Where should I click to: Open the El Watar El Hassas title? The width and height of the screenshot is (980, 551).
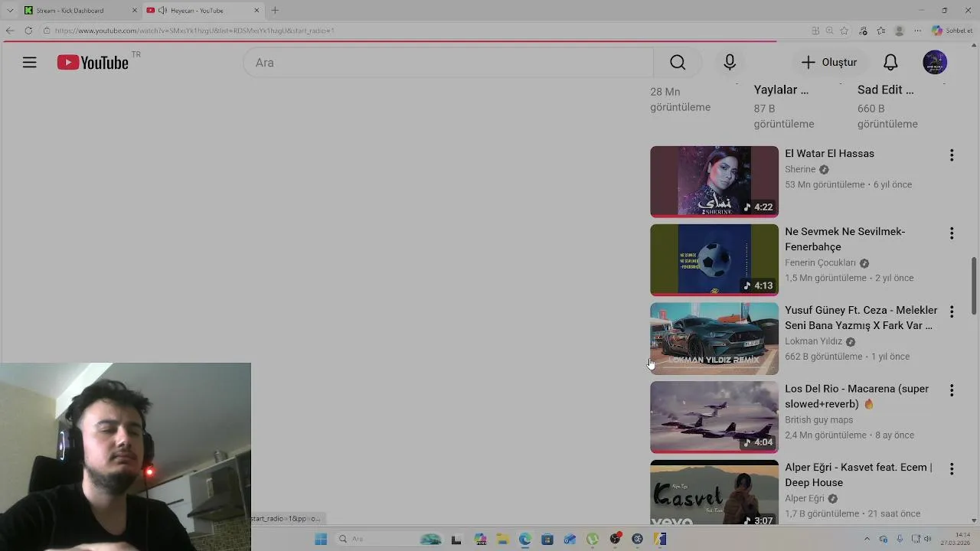[x=829, y=154]
